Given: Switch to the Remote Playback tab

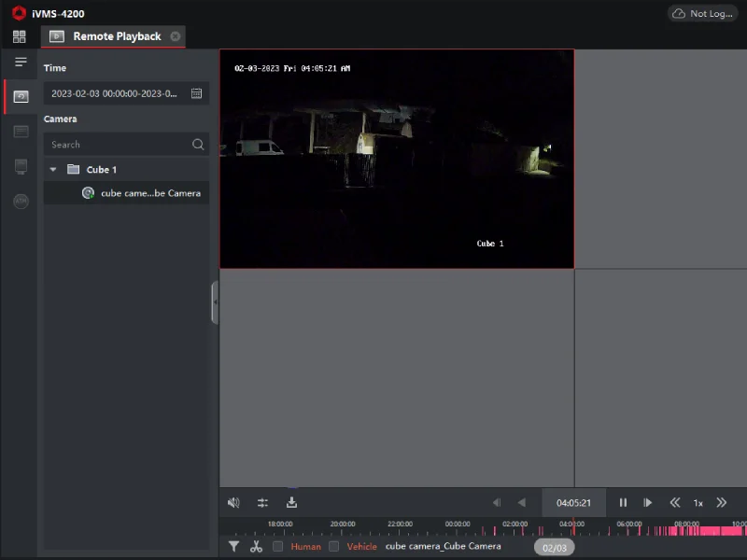Looking at the screenshot, I should (x=117, y=36).
